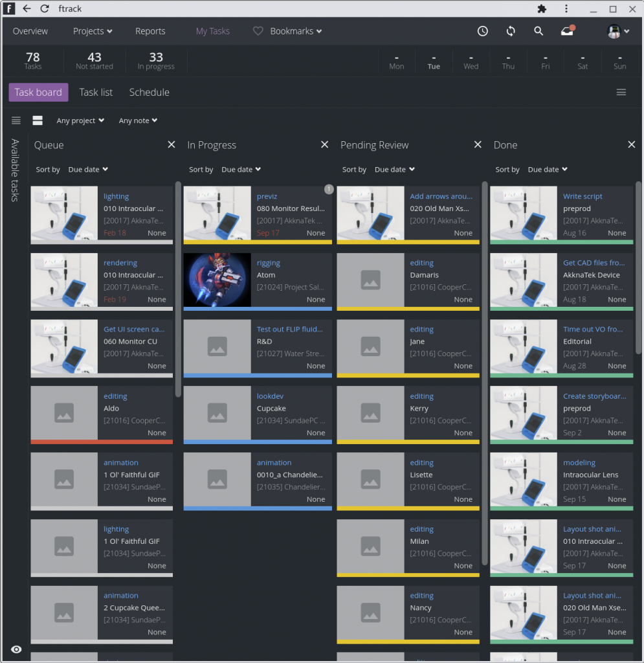Switch to the Task list tab

pos(96,92)
